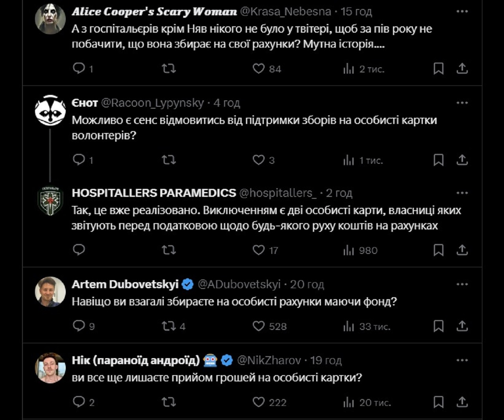The width and height of the screenshot is (504, 420).
Task: Open the '20 год' timestamp of Artem's tweet
Action: (x=307, y=284)
